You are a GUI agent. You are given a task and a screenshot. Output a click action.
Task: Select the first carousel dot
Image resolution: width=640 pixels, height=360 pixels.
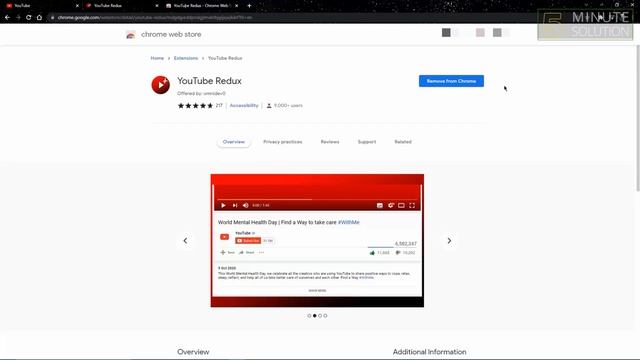tap(309, 316)
